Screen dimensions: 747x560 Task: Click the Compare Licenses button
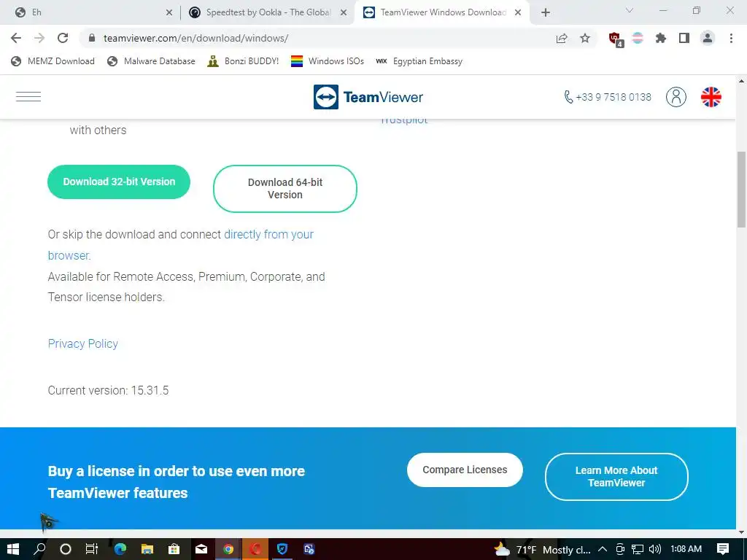coord(465,470)
